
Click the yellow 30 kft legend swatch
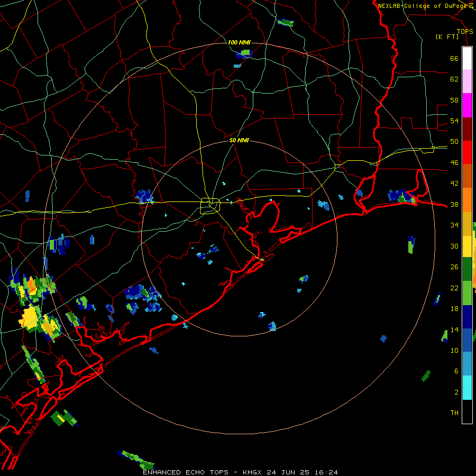(467, 246)
